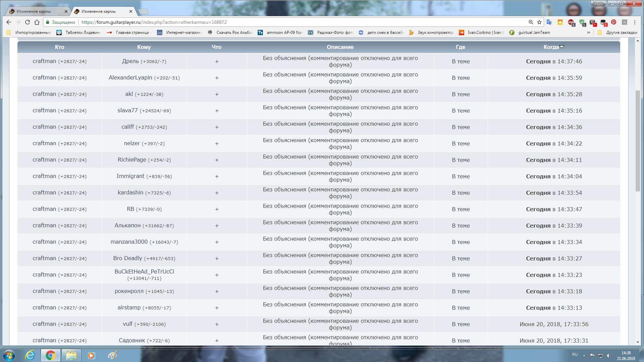Switch to Chrome in the taskbar
644x362 pixels.
point(51,355)
